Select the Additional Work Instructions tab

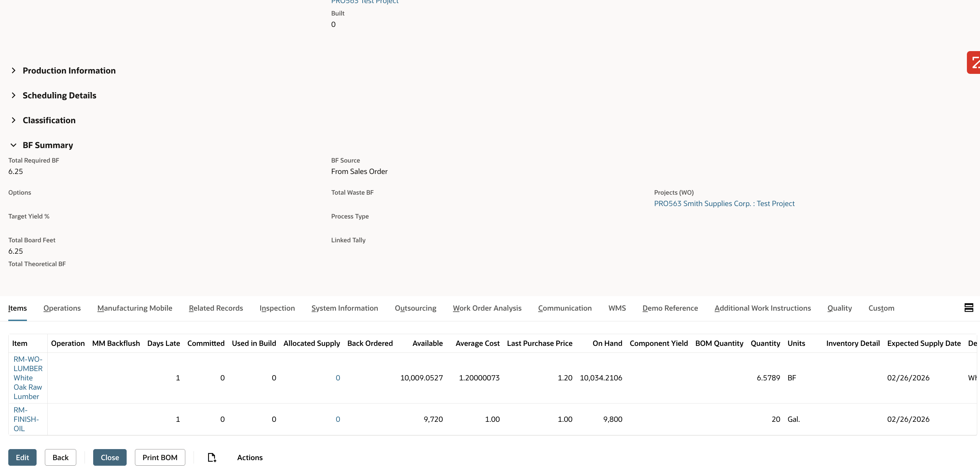(762, 308)
